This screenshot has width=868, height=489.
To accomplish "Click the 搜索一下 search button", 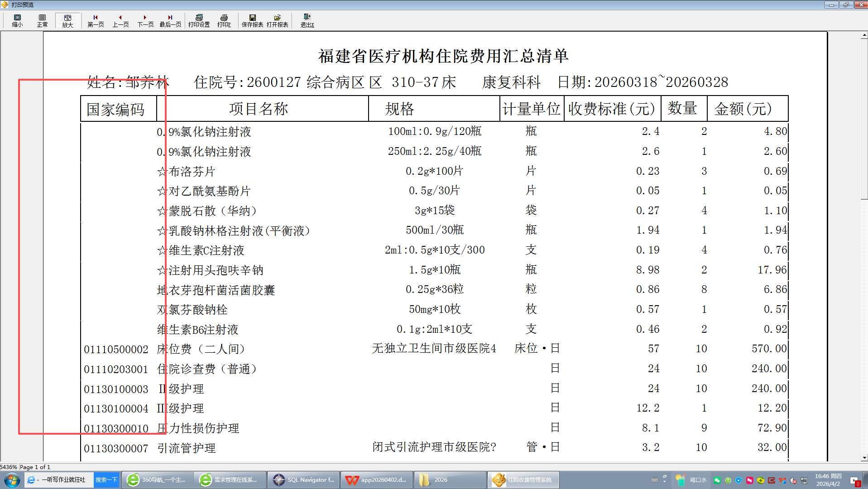I will click(106, 480).
